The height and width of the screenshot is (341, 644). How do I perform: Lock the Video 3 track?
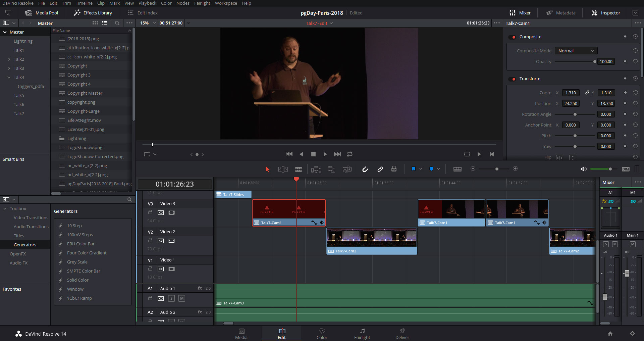point(150,212)
